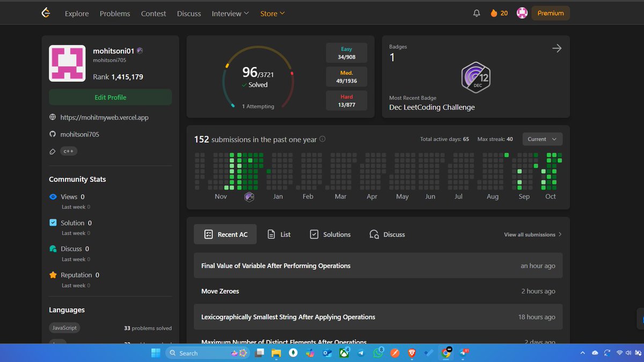Screen dimensions: 644x362
Task: Click the globe icon for the website link
Action: click(53, 117)
